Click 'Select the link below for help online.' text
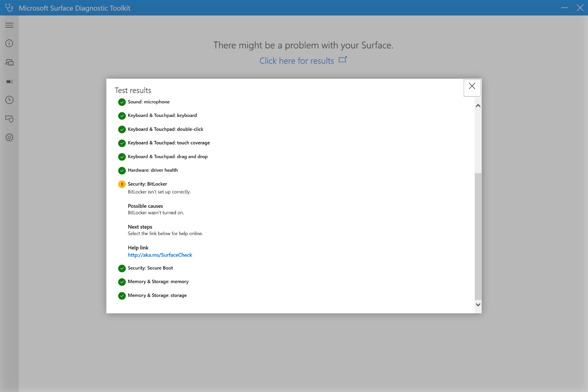This screenshot has height=392, width=588. tap(165, 234)
